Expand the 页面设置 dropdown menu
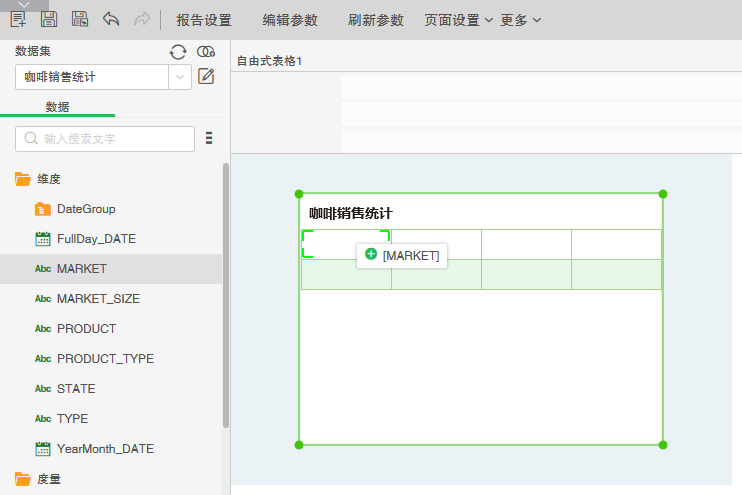The image size is (742, 495). (458, 20)
